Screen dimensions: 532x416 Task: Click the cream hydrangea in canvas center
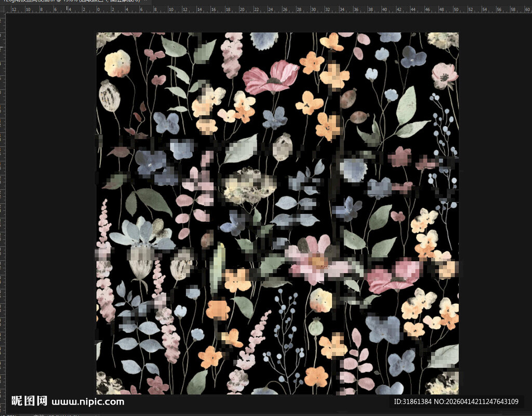[248, 185]
